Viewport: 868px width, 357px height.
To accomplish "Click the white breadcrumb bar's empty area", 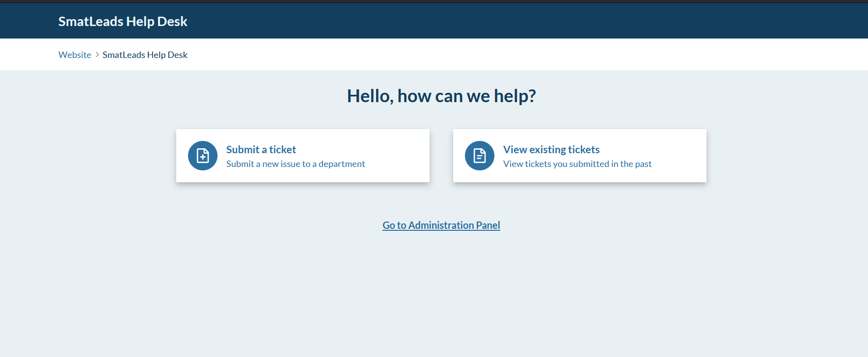I will [491, 55].
